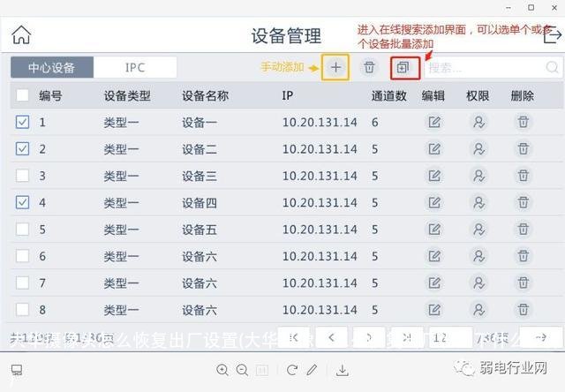
Task: Click the 设备名称 column header
Action: coord(206,96)
